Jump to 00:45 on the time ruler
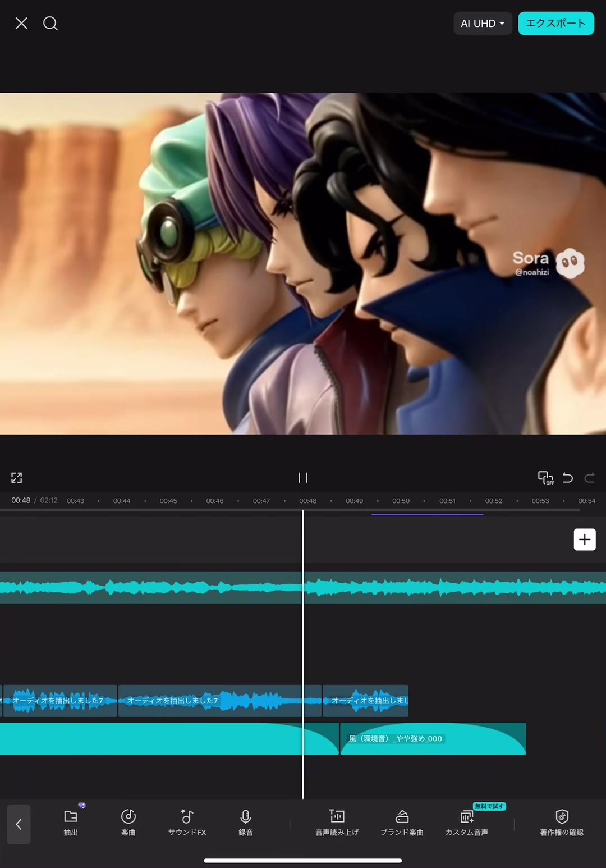 point(168,501)
